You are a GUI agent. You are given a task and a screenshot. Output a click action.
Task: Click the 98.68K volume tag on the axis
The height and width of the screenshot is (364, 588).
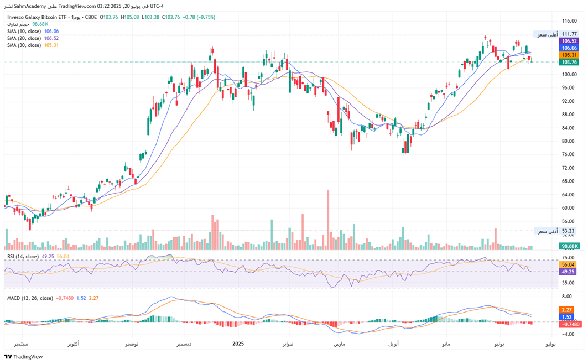click(569, 246)
